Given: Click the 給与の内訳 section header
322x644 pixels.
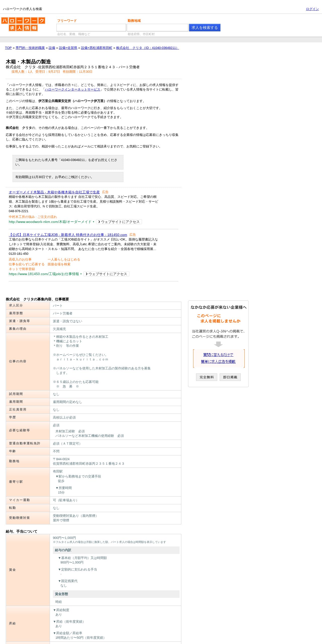Looking at the screenshot, I should (x=116, y=550).
